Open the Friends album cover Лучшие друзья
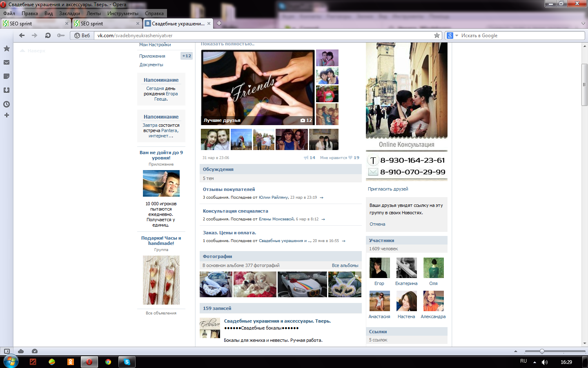Image resolution: width=588 pixels, height=368 pixels. [258, 88]
